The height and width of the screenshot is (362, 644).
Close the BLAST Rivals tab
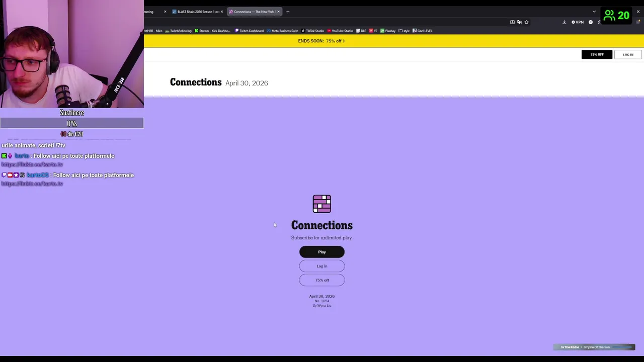(x=221, y=12)
